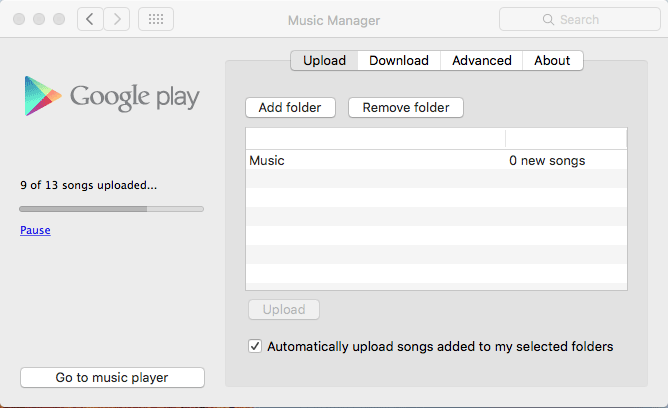Open the About tab
The width and height of the screenshot is (668, 408).
click(x=552, y=60)
